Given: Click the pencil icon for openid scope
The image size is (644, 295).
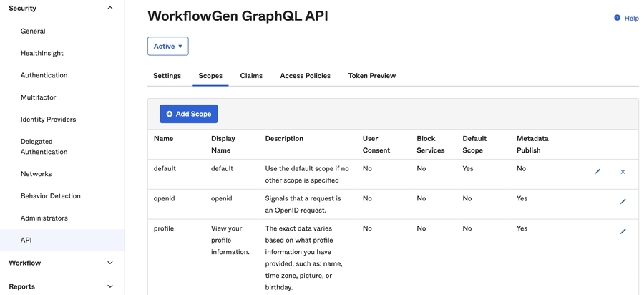Looking at the screenshot, I should click(623, 202).
